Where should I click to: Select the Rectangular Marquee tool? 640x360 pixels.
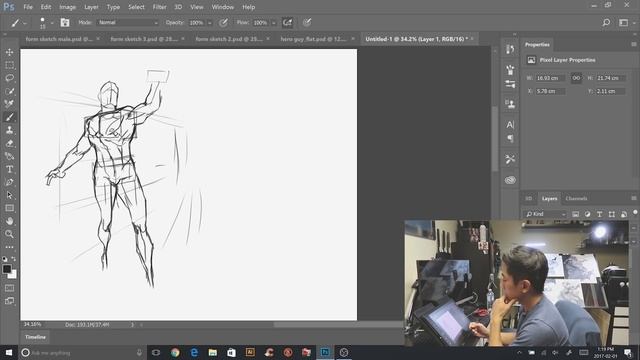(x=9, y=65)
